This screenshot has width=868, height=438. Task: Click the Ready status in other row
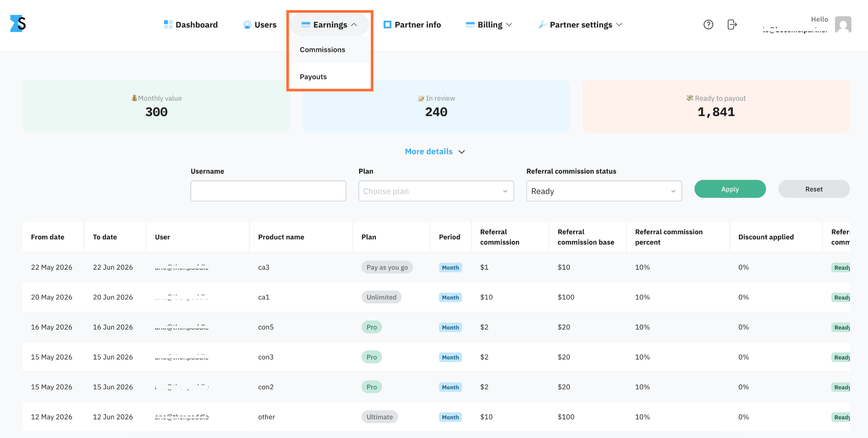coord(842,417)
